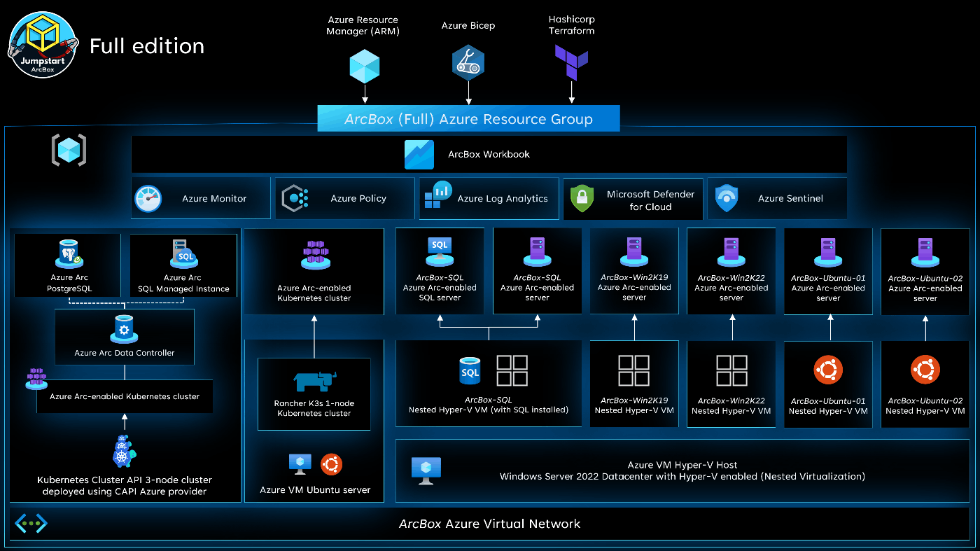Screen dimensions: 980x551
Task: Click the Kubernetes icon in middle Arc-enabled cluster box
Action: (314, 256)
